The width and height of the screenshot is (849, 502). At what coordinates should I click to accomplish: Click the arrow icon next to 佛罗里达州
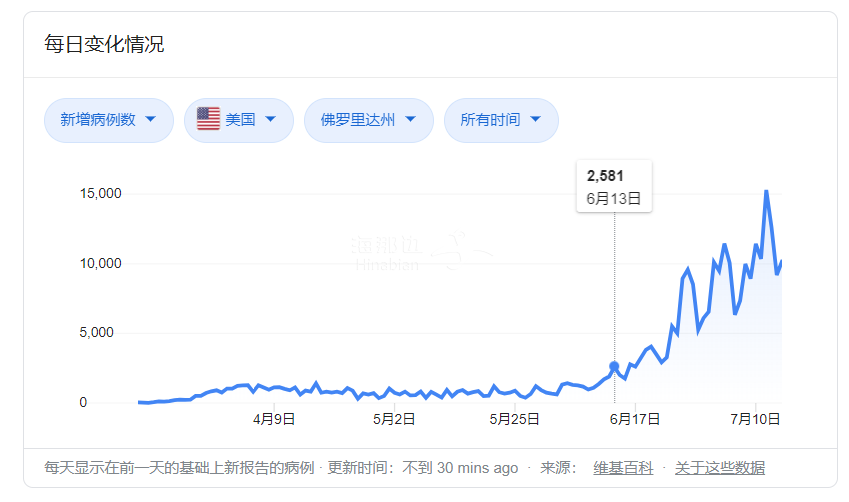411,120
